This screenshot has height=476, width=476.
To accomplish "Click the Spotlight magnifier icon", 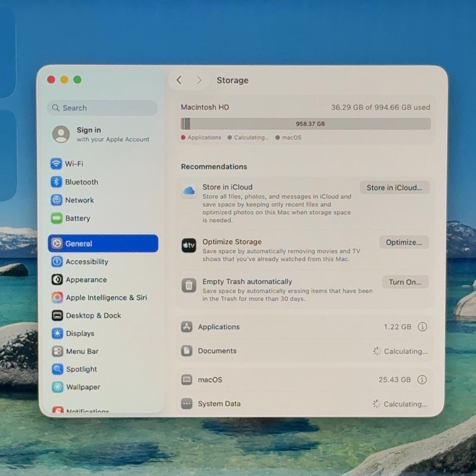I will tap(58, 369).
